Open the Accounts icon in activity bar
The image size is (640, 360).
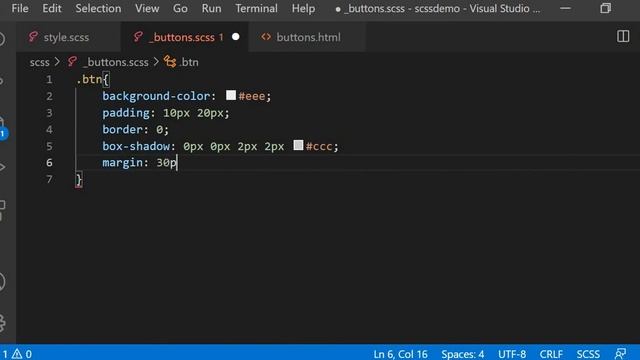(2, 282)
